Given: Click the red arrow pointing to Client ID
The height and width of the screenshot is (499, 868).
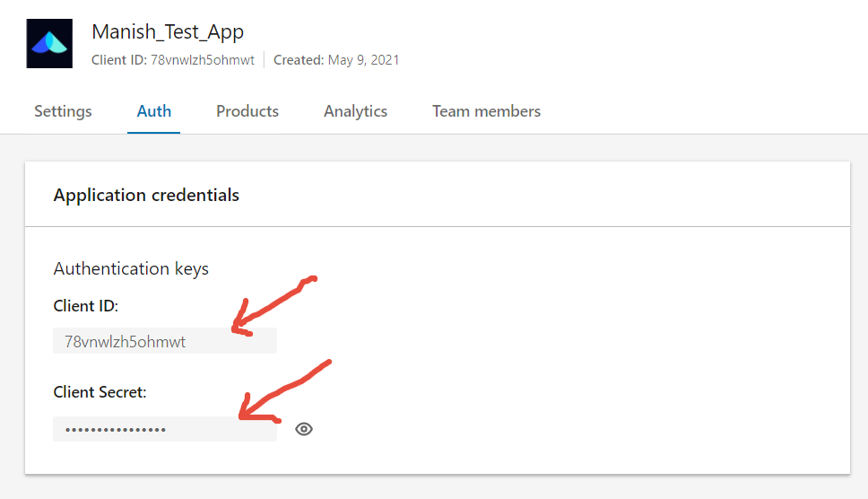Looking at the screenshot, I should point(274,306).
